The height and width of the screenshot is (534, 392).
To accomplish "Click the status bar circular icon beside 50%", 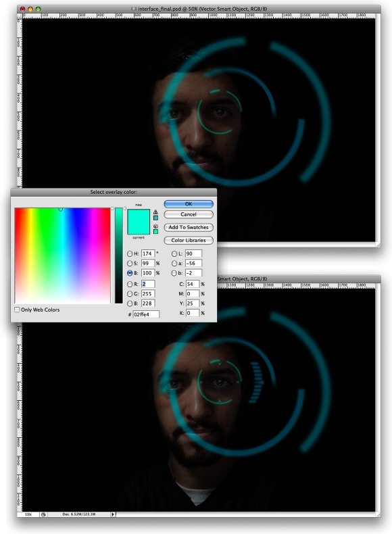I will click(x=43, y=514).
